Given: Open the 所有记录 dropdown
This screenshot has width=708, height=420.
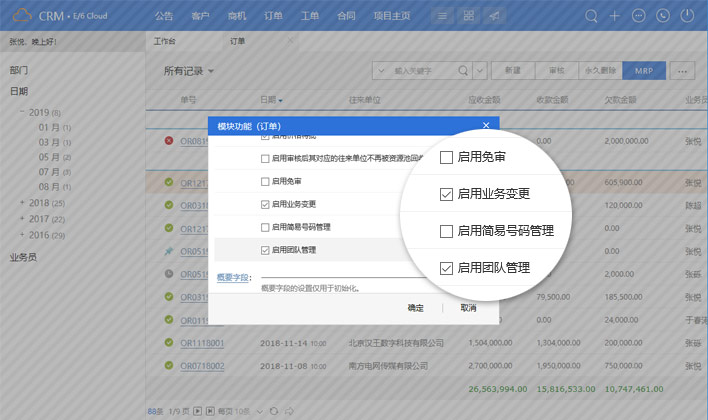Looking at the screenshot, I should pyautogui.click(x=189, y=71).
